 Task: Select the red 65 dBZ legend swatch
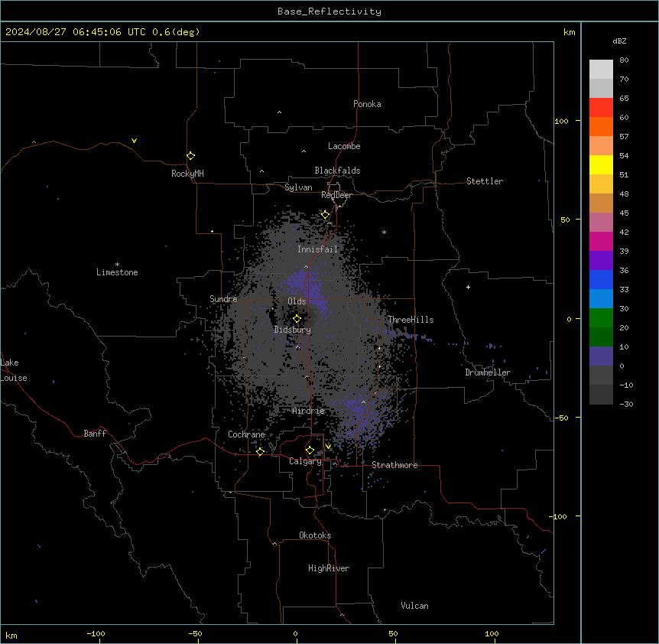coord(601,108)
